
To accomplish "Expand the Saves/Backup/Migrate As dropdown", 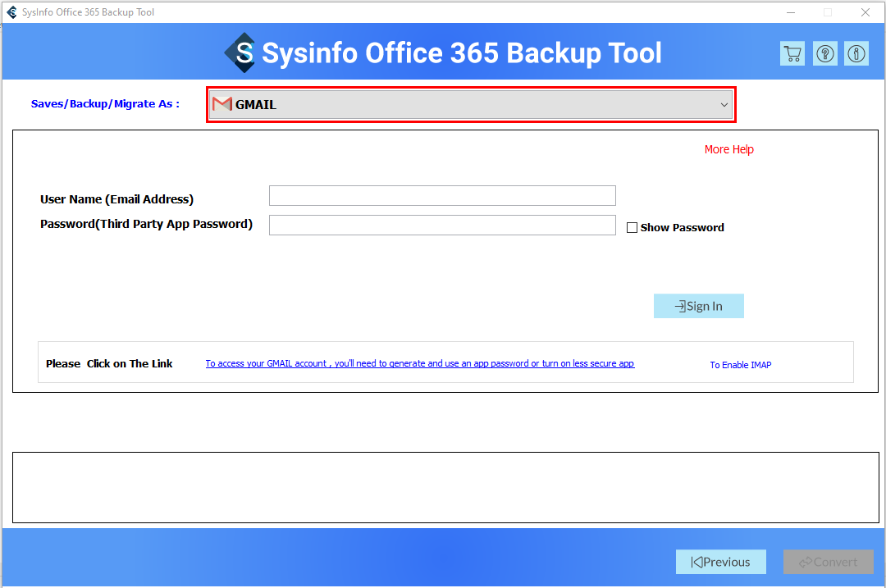I will 471,104.
